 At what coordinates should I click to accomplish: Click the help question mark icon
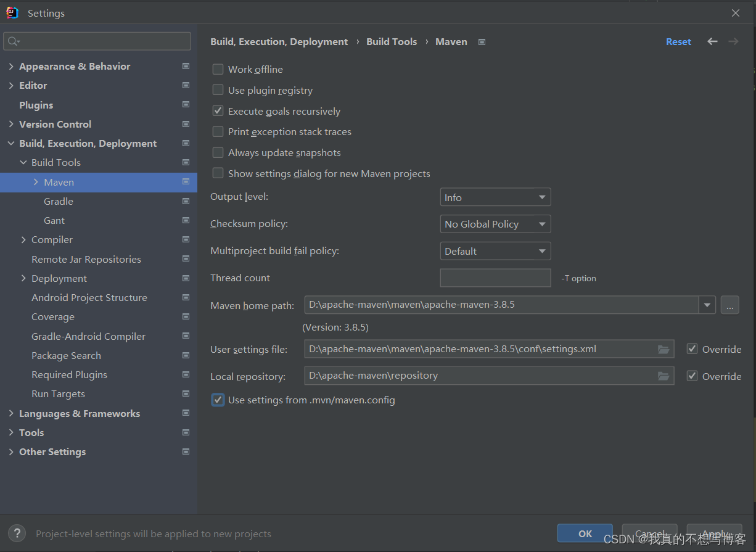coord(17,533)
